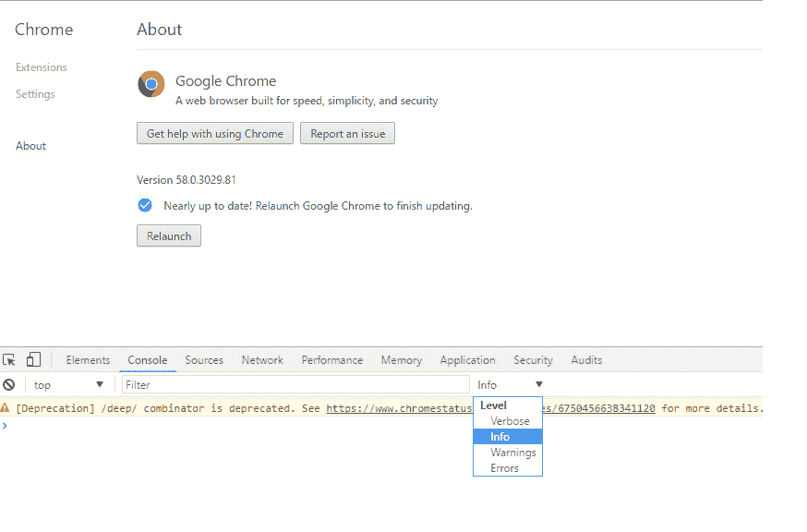This screenshot has width=807, height=532.
Task: Click the Relaunch button
Action: pos(168,236)
